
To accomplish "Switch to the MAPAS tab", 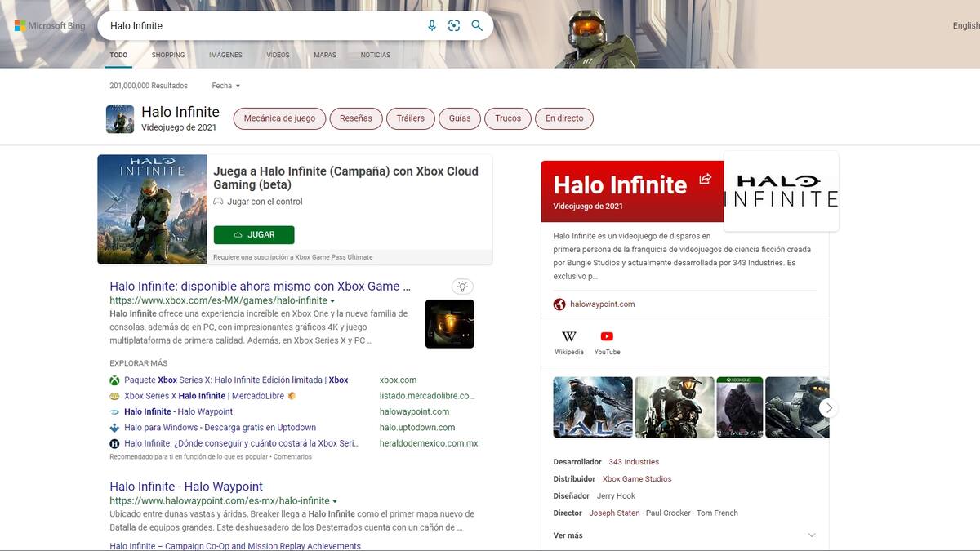I will [x=325, y=56].
